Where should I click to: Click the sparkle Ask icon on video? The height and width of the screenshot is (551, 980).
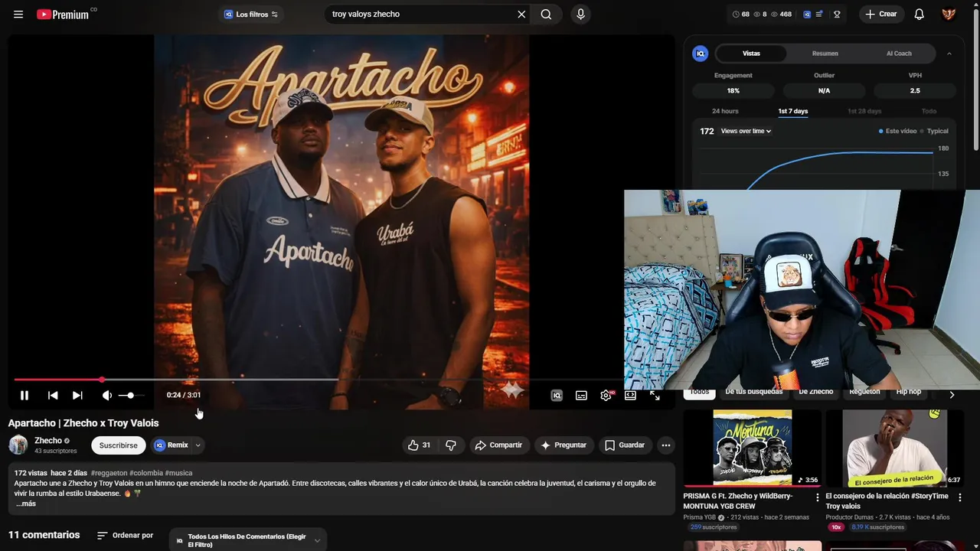pyautogui.click(x=512, y=390)
